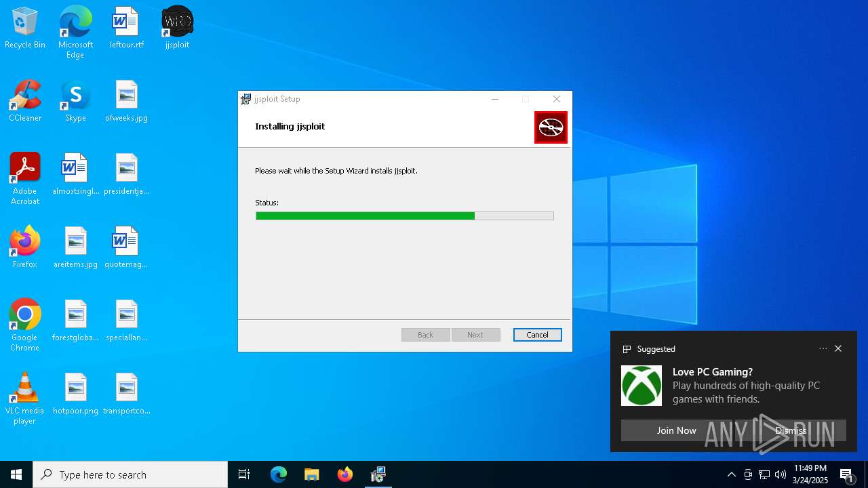Select the Google Chrome desktop shortcut

pyautogui.click(x=25, y=325)
